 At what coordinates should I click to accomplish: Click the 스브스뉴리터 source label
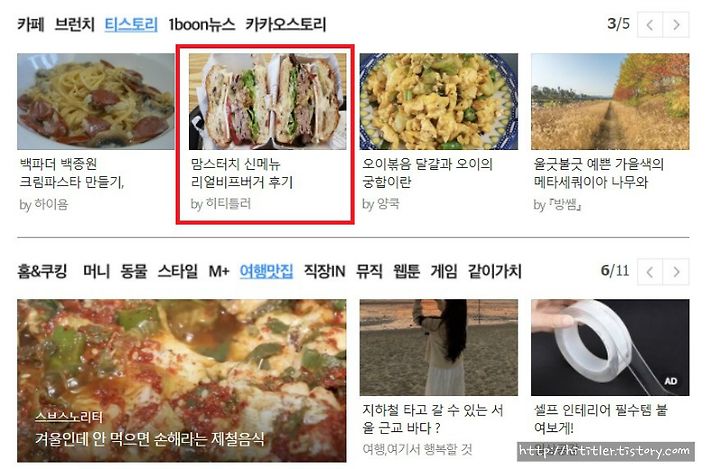69,417
